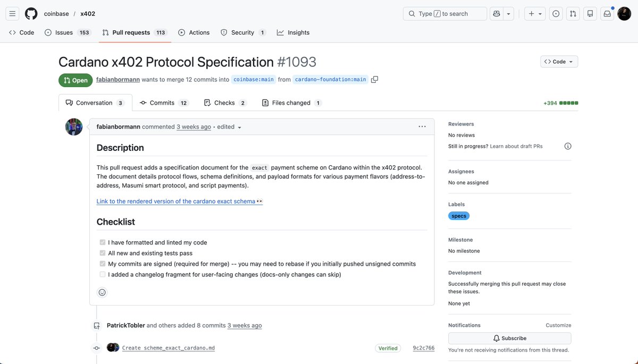The image size is (638, 364).
Task: Copy head branch name to clipboard
Action: coord(374,80)
